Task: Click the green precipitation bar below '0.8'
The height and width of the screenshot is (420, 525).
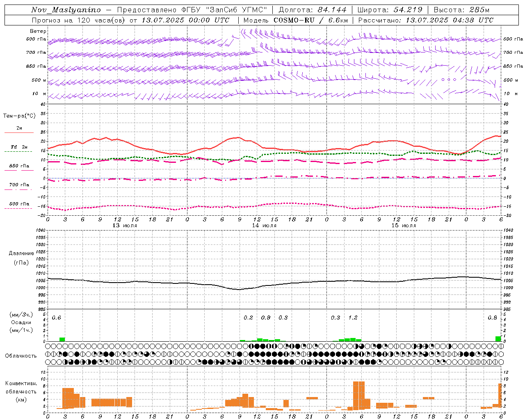Action: pos(498,339)
